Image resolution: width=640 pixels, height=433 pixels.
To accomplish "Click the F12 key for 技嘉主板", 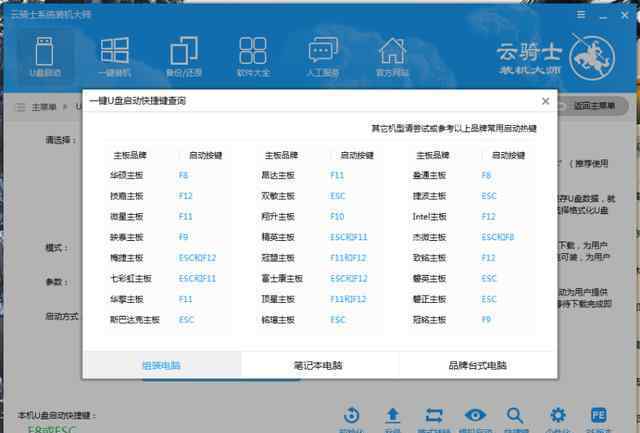I will pos(185,196).
